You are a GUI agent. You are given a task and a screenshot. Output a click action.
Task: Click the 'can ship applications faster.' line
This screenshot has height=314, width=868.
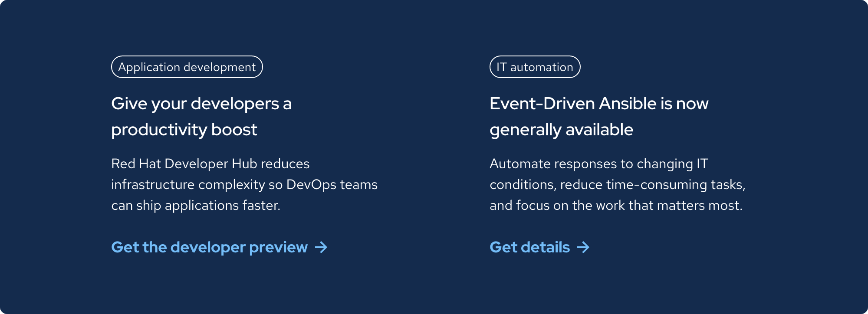click(x=196, y=206)
